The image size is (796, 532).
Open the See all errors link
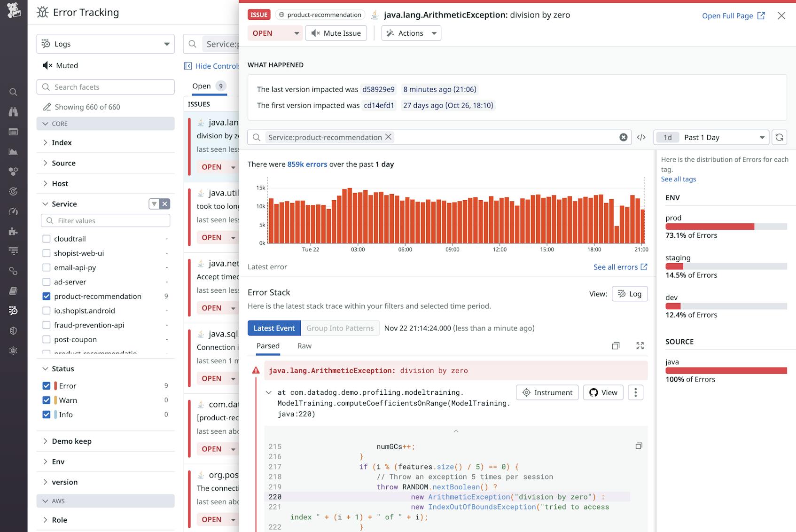tap(620, 267)
